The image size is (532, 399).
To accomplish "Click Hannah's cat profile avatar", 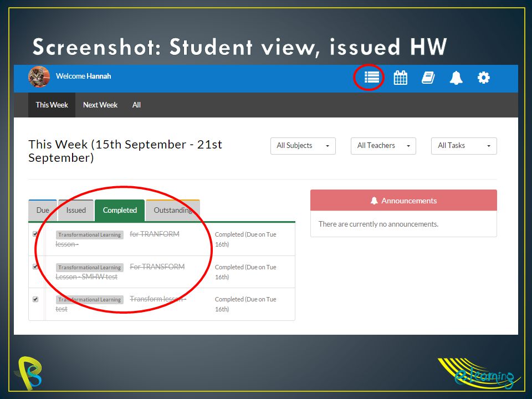I will click(39, 76).
